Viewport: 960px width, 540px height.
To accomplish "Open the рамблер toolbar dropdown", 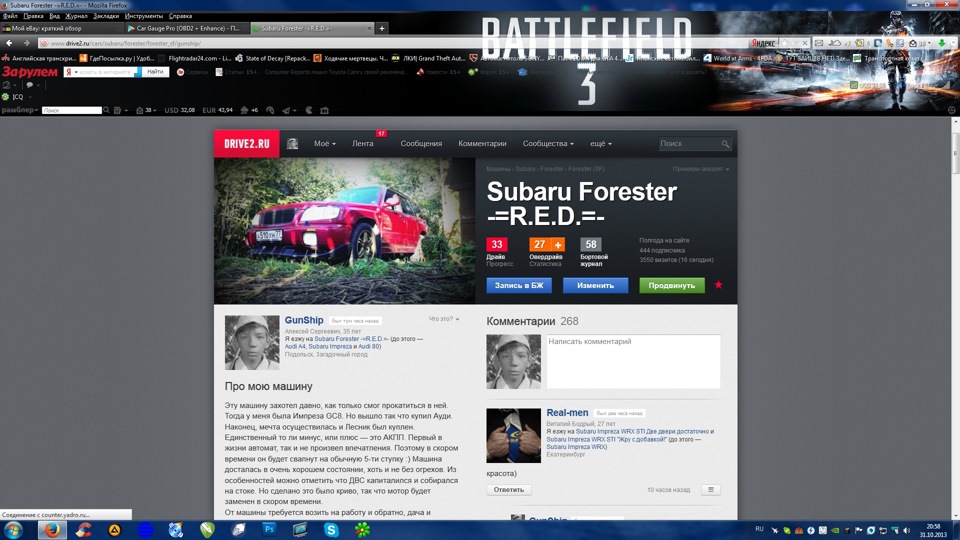I will (x=20, y=110).
